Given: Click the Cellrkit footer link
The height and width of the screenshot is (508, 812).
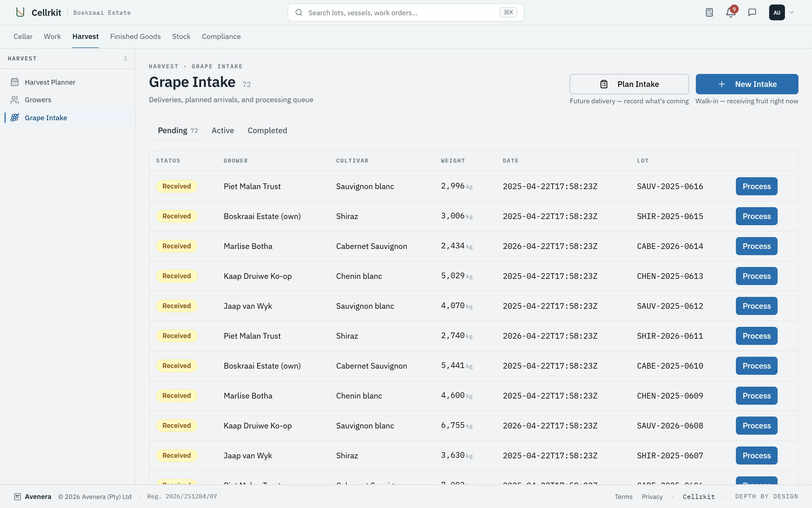Looking at the screenshot, I should (x=699, y=497).
